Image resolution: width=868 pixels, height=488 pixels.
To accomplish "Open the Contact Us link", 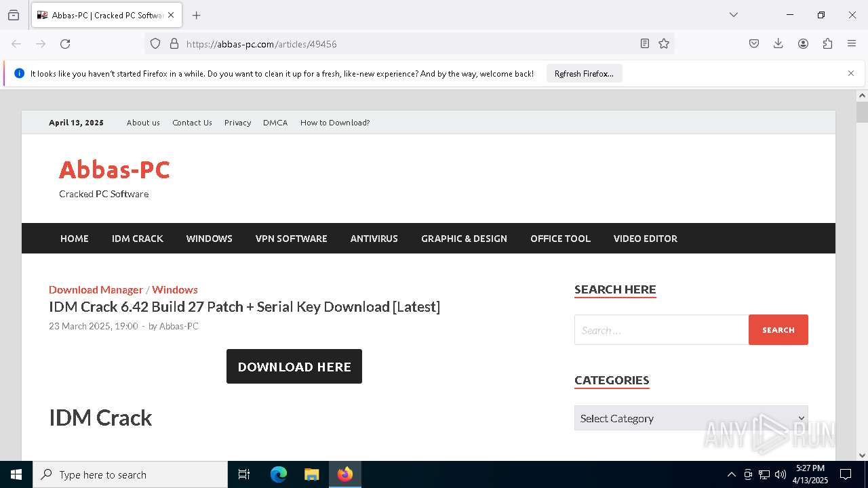I will point(192,123).
